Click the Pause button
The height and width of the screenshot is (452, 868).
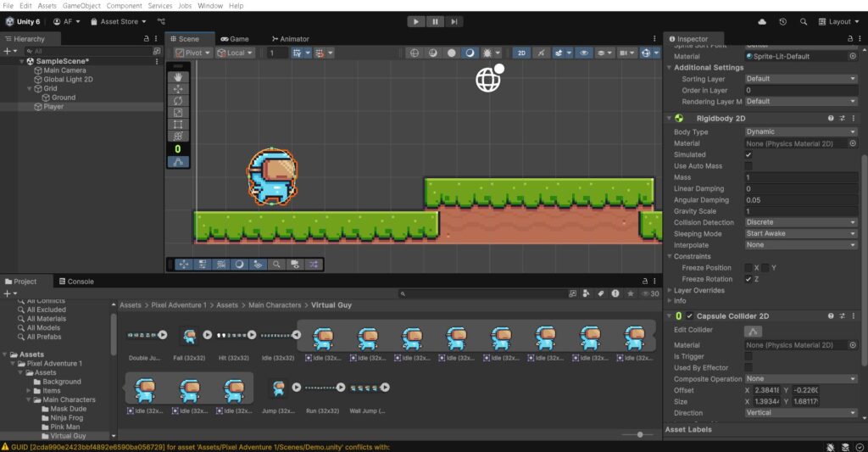[x=435, y=21]
